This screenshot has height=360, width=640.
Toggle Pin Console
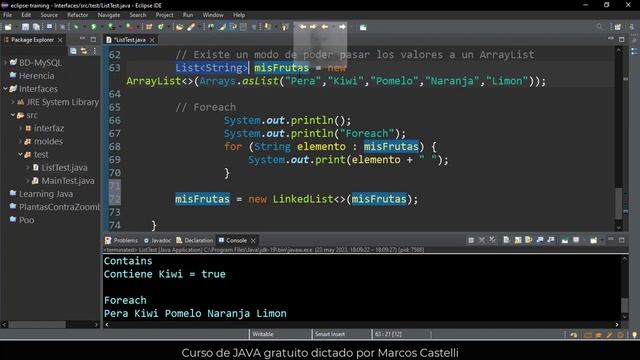point(564,240)
